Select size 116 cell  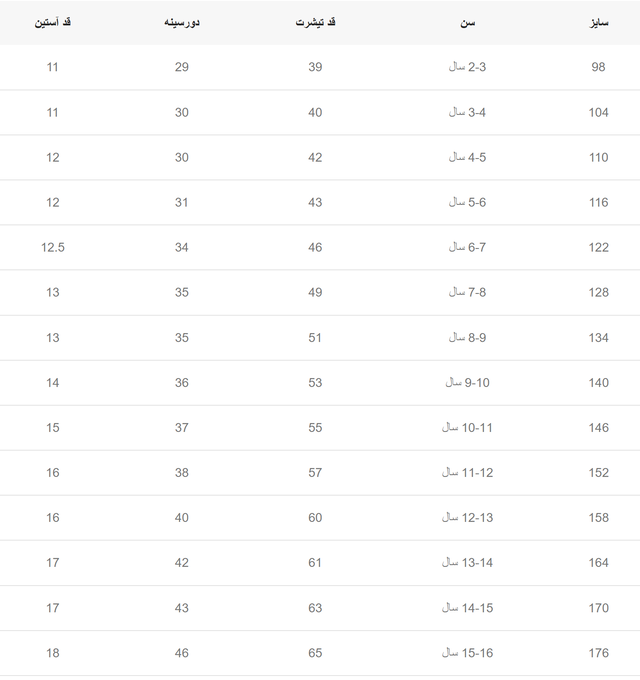pos(598,203)
